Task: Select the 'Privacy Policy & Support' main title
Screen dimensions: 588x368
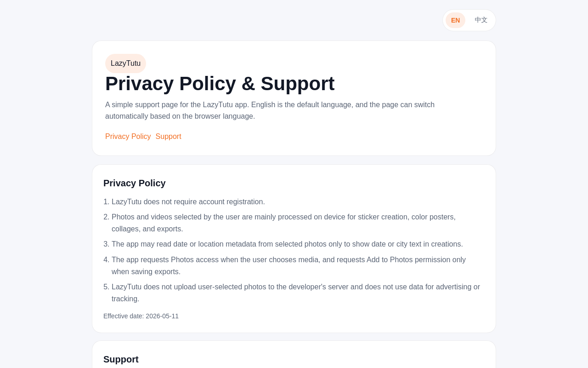Action: 220,84
